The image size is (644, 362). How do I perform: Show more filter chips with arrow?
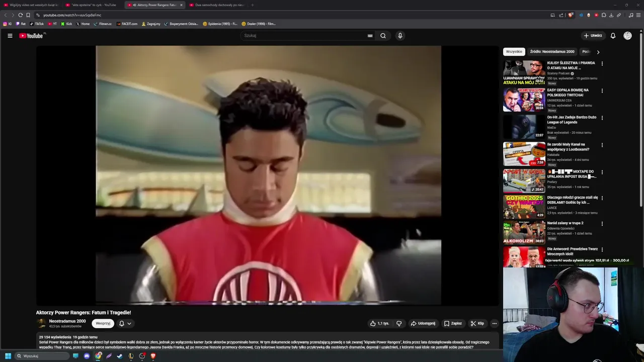(598, 52)
